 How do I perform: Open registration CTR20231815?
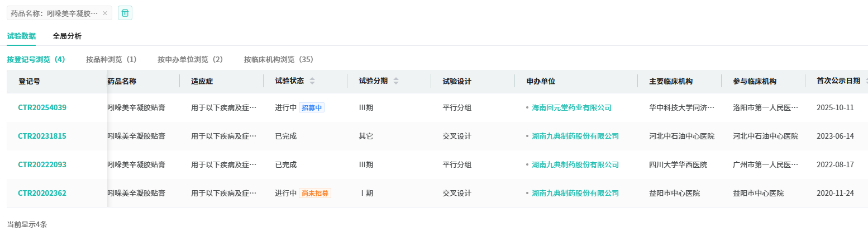pyautogui.click(x=42, y=136)
